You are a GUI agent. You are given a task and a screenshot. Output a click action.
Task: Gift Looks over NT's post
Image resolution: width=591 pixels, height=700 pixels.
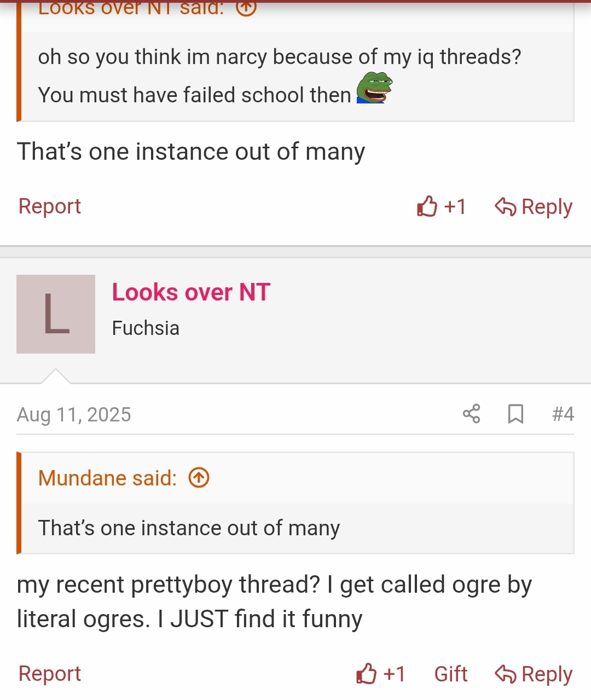point(451,674)
